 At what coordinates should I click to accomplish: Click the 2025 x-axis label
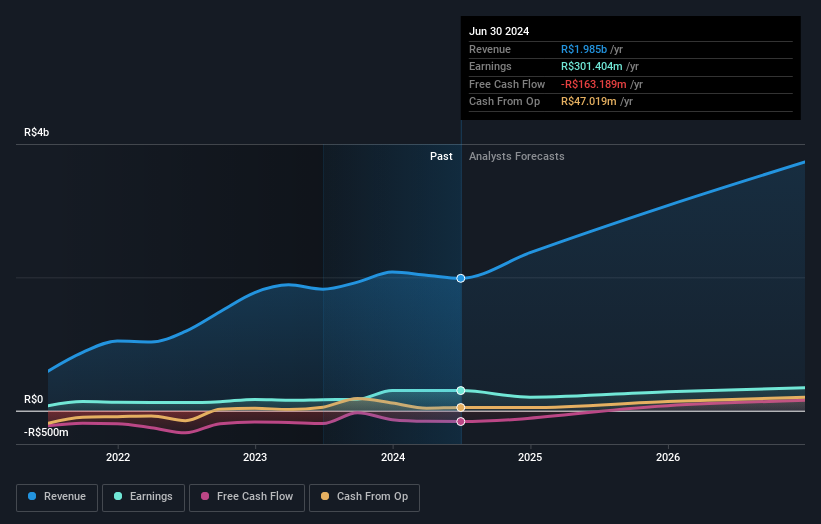click(530, 458)
